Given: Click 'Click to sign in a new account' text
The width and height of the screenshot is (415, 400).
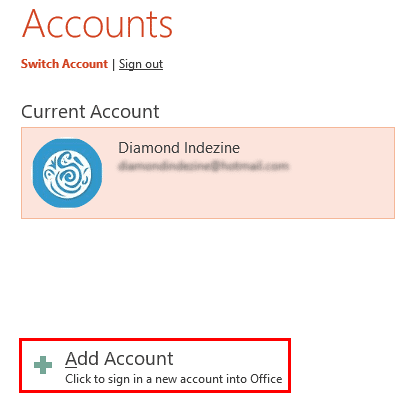Looking at the screenshot, I should click(x=145, y=379).
